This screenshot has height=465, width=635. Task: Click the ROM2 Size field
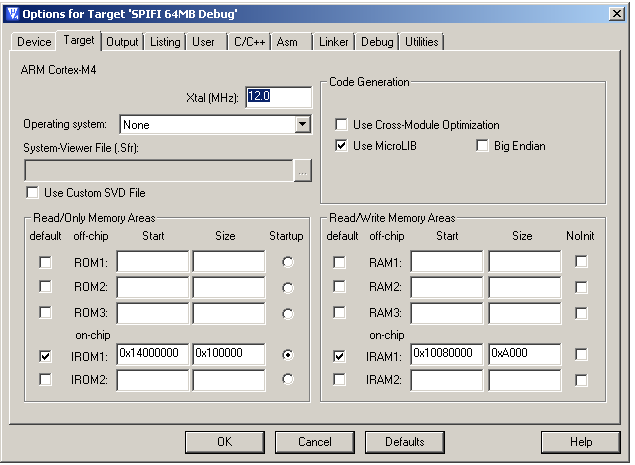tap(229, 287)
